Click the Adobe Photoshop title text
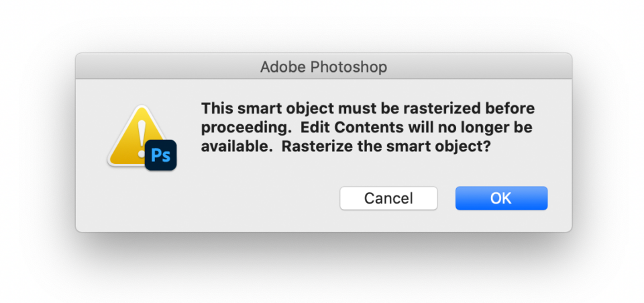Image resolution: width=644 pixels, height=303 pixels. tap(323, 67)
